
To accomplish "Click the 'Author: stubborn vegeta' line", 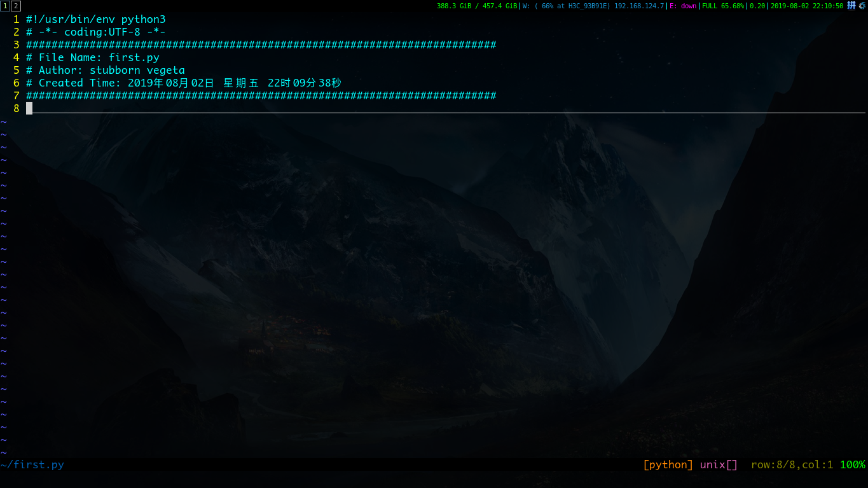I will click(x=106, y=70).
